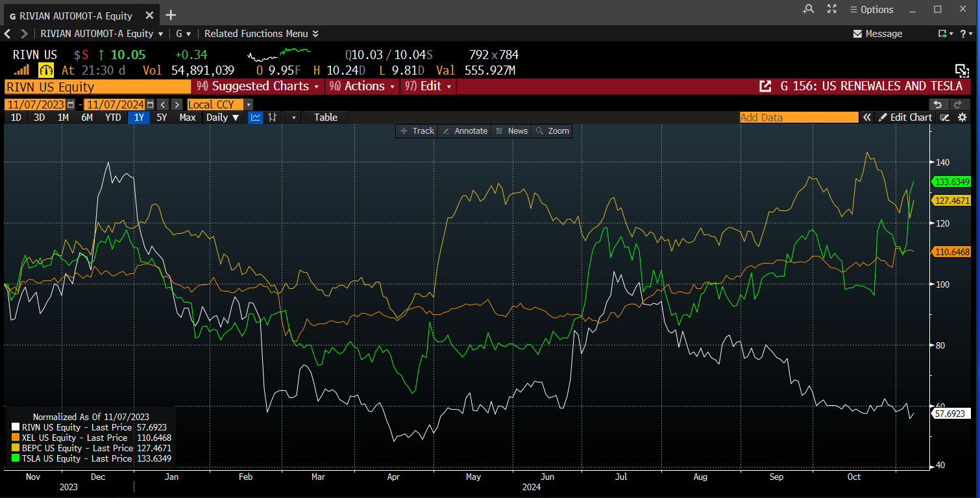
Task: Click the Edit Chart button
Action: [x=905, y=118]
